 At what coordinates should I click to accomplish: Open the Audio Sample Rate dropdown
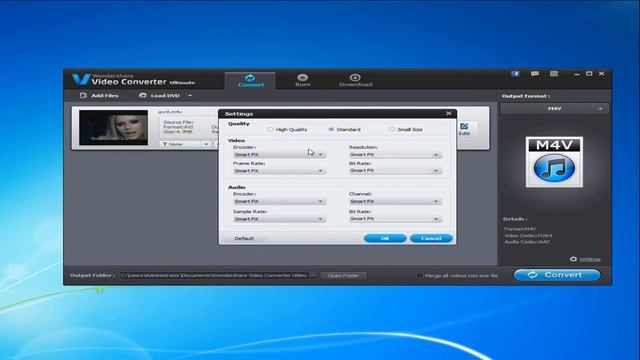(279, 219)
